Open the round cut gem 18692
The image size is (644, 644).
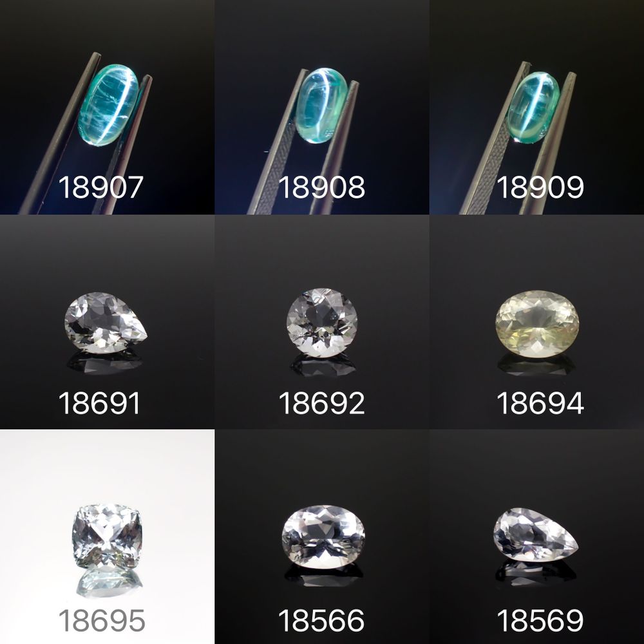322,323
